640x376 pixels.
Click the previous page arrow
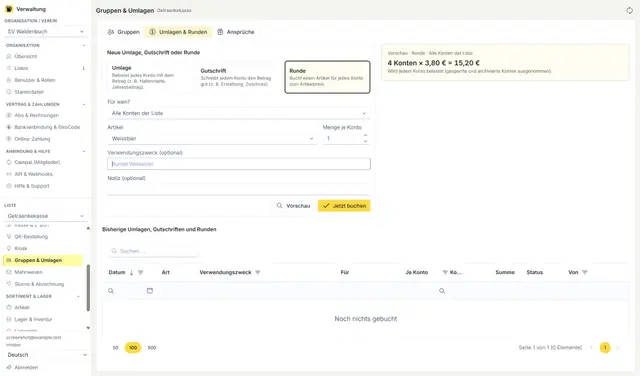[x=591, y=348]
